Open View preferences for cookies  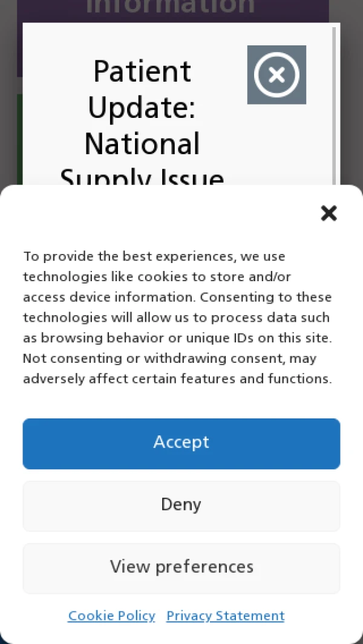[181, 568]
